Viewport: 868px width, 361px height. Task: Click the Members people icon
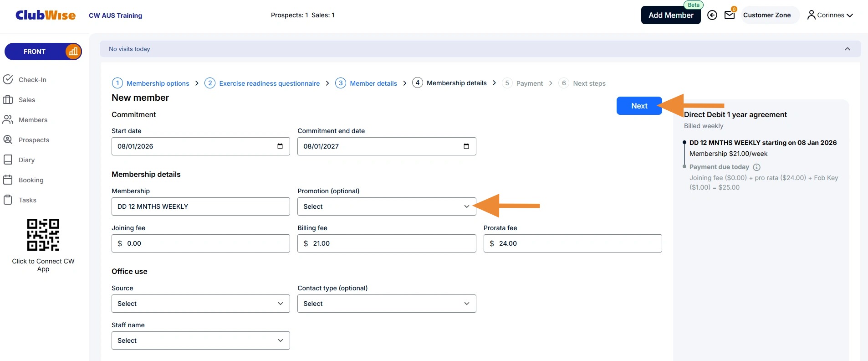(x=8, y=120)
